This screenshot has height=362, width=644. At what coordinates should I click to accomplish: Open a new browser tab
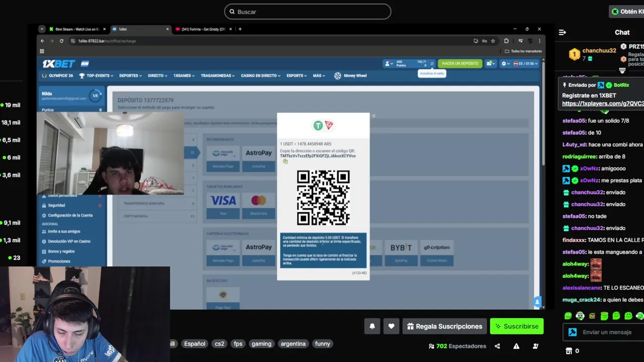click(240, 29)
